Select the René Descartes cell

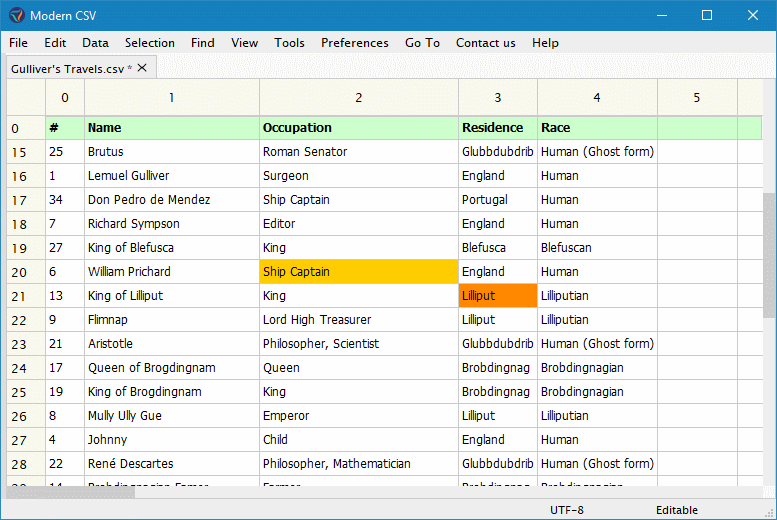click(x=171, y=464)
